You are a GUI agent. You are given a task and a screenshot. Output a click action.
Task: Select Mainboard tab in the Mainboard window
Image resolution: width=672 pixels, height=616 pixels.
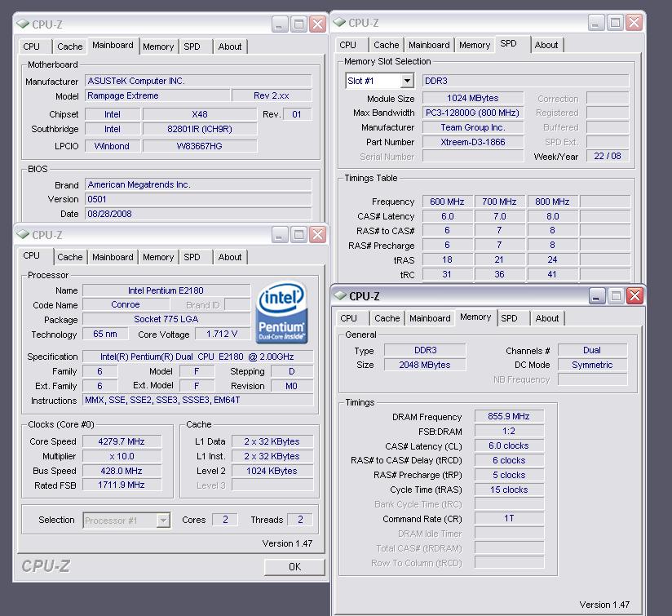[113, 46]
